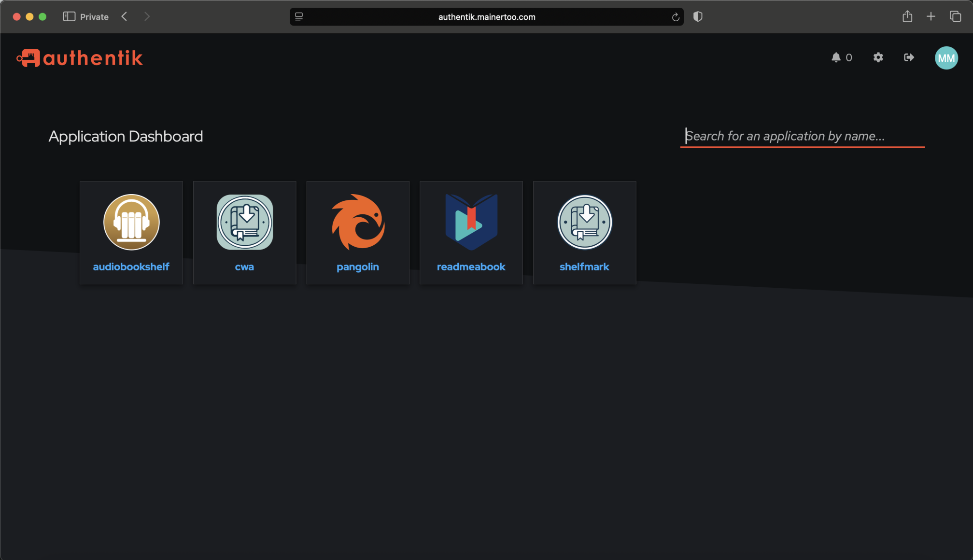Reload the authentik page
This screenshot has width=973, height=560.
675,17
